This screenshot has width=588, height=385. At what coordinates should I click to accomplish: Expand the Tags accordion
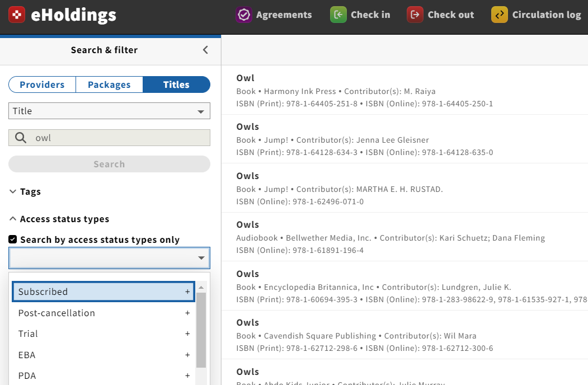pyautogui.click(x=25, y=192)
